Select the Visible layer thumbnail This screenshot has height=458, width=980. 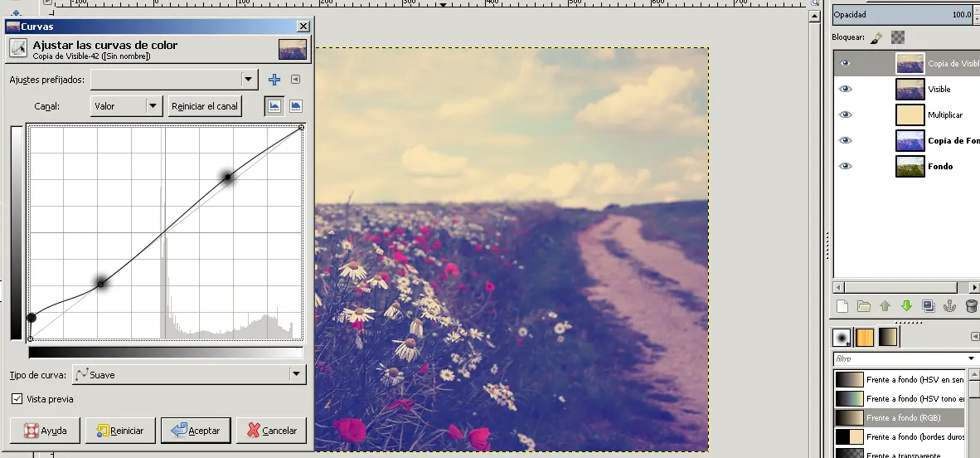click(x=910, y=89)
